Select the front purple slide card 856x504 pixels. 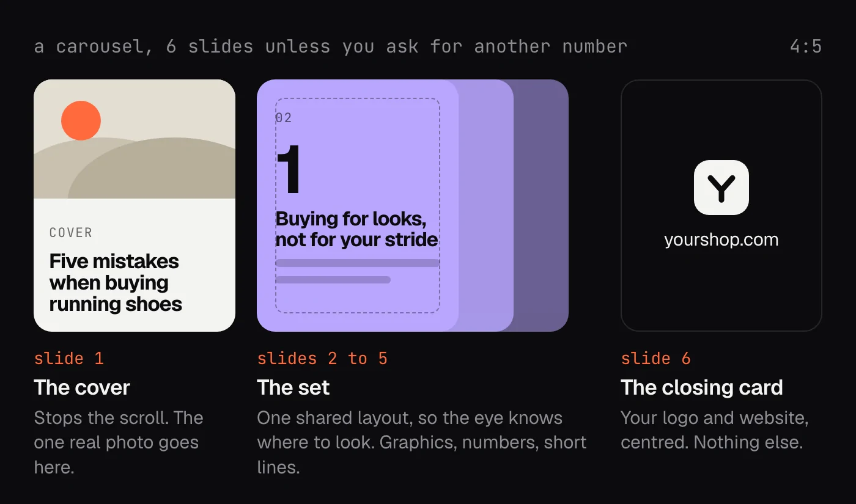tap(358, 205)
